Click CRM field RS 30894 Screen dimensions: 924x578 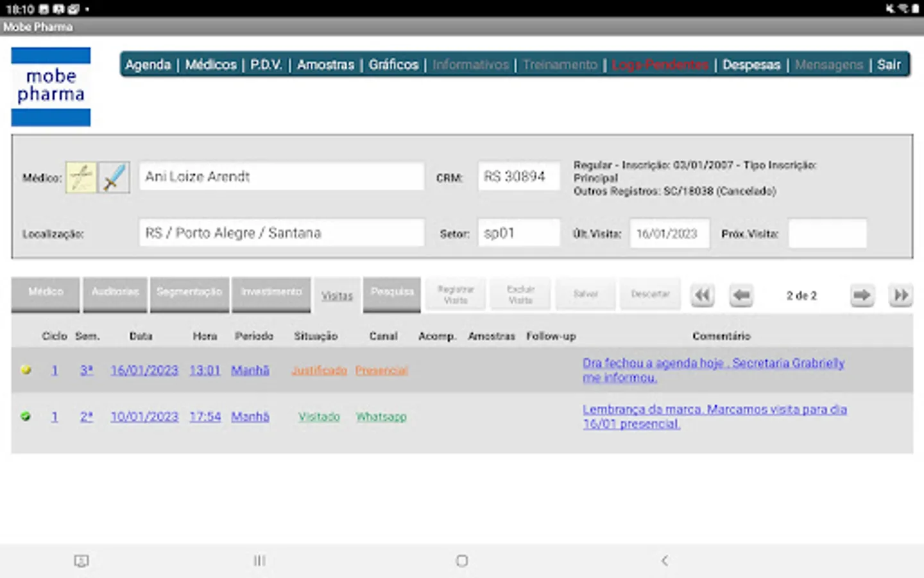(518, 177)
